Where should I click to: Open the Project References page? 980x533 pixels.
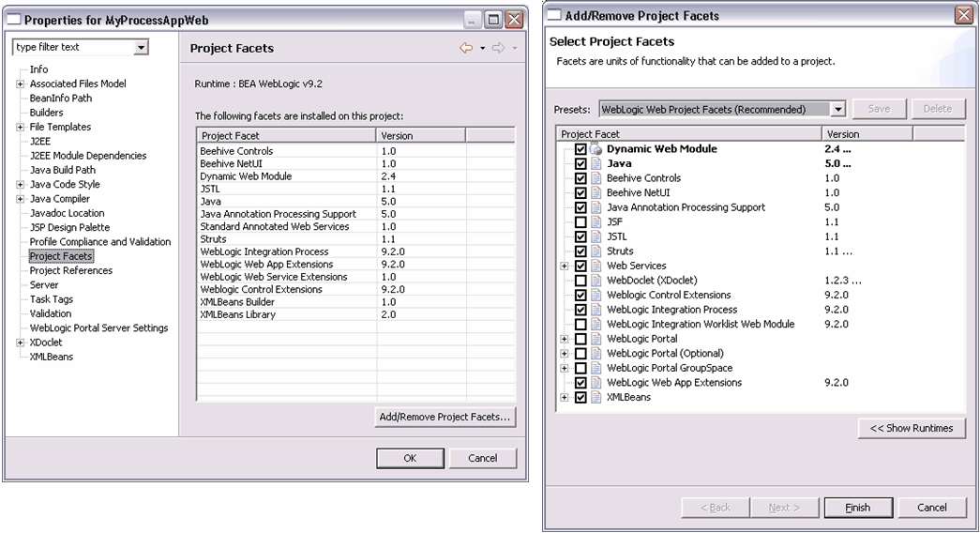(x=71, y=271)
